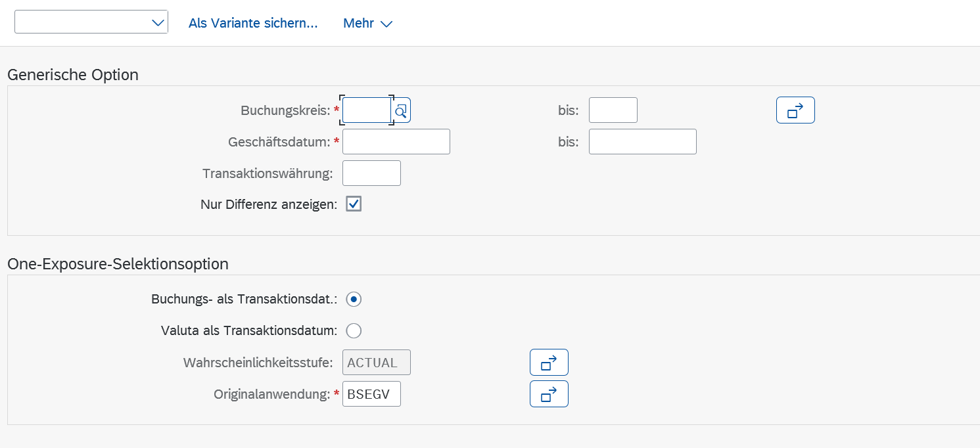The width and height of the screenshot is (980, 448).
Task: Expand the variant dropdown arrow at top left
Action: pos(158,23)
